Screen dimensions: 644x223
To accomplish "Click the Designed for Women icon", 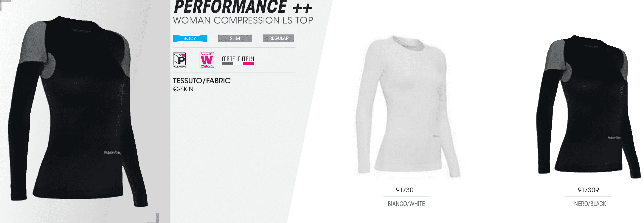I will (x=207, y=60).
